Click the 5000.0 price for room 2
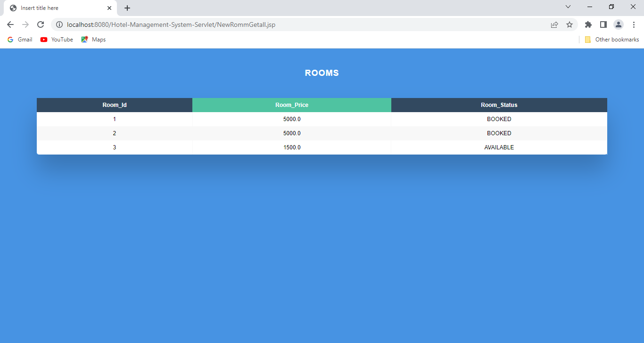The width and height of the screenshot is (644, 343). (x=292, y=133)
